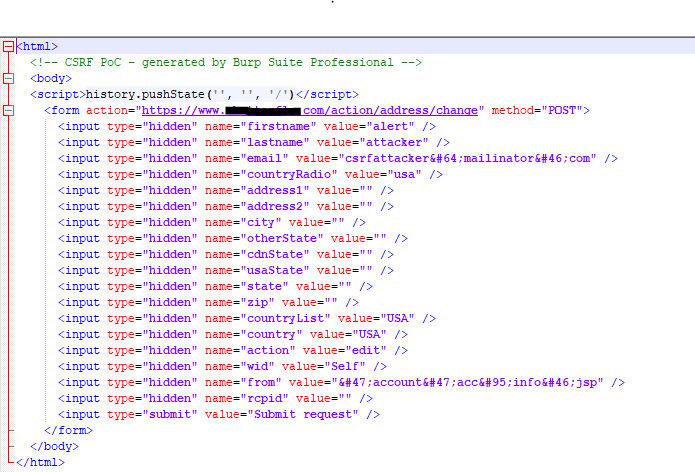Screen dimensions: 695x472
Task: Click the rcpid input line
Action: coord(215,398)
